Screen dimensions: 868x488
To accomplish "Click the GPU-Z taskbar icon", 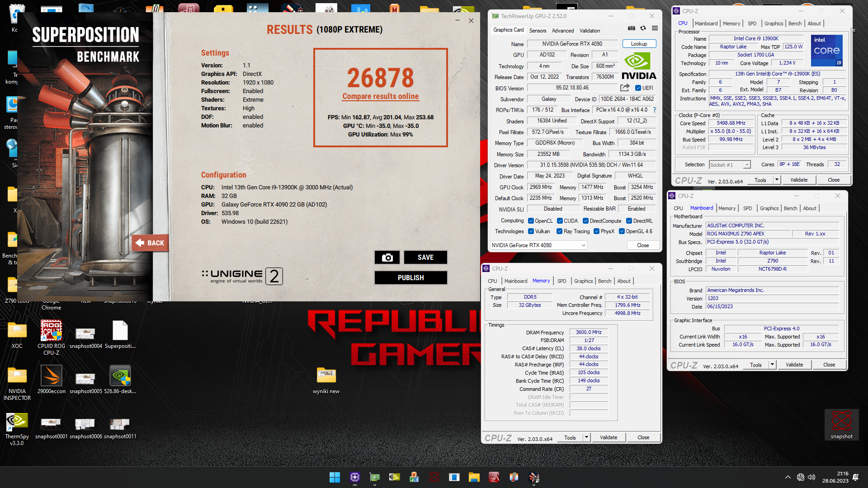I will pos(375,477).
